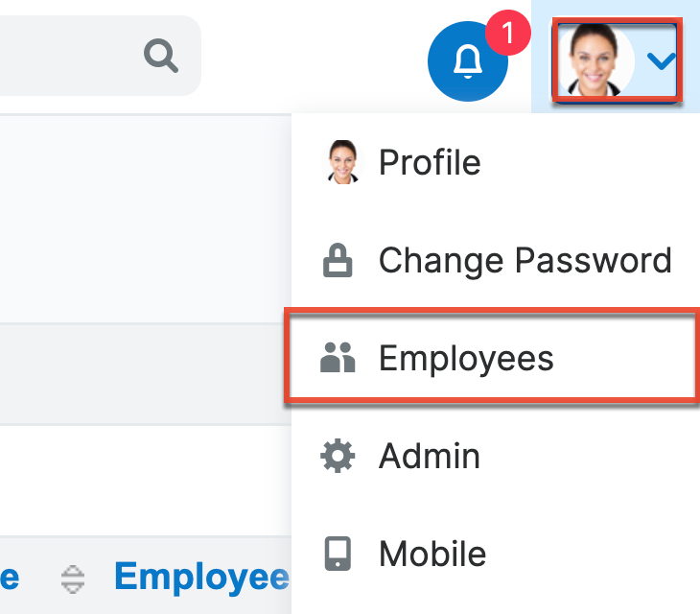Choose Employees from the user menu
700x614 pixels.
pyautogui.click(x=466, y=358)
